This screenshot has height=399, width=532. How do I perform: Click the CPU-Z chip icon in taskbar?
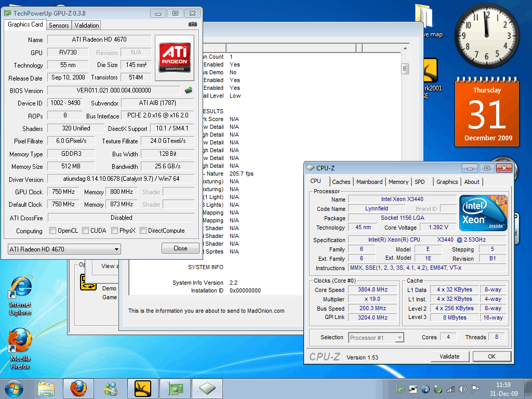point(207,388)
